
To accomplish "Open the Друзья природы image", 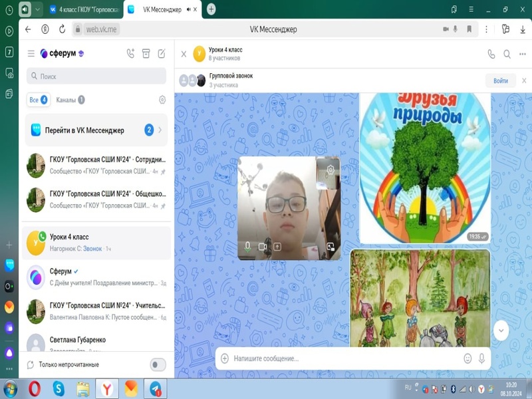I will (425, 168).
